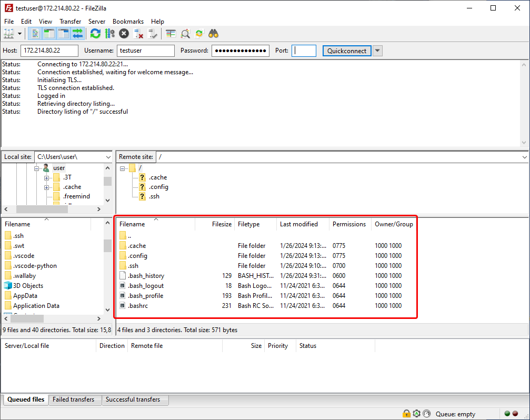530x420 pixels.
Task: Select .wallaby folder in local list
Action: point(24,276)
